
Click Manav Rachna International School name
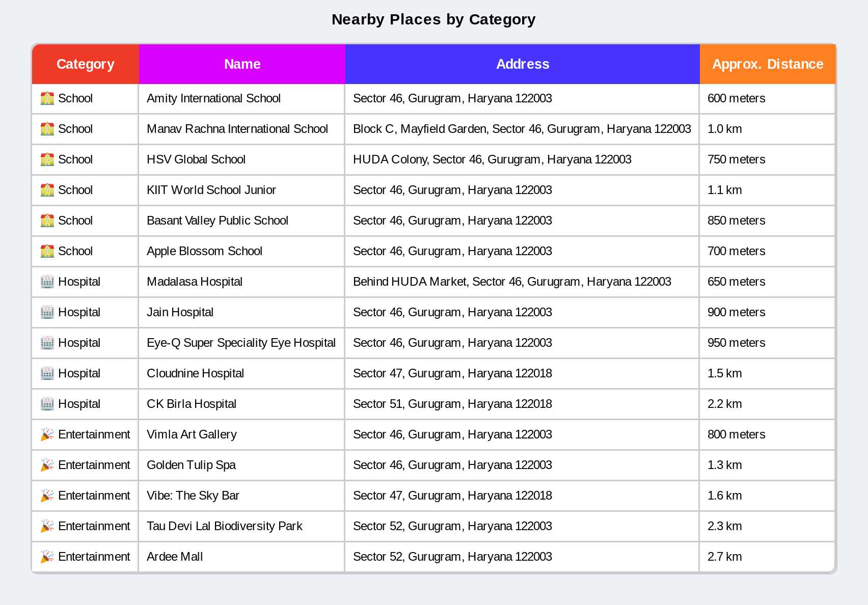(x=237, y=129)
